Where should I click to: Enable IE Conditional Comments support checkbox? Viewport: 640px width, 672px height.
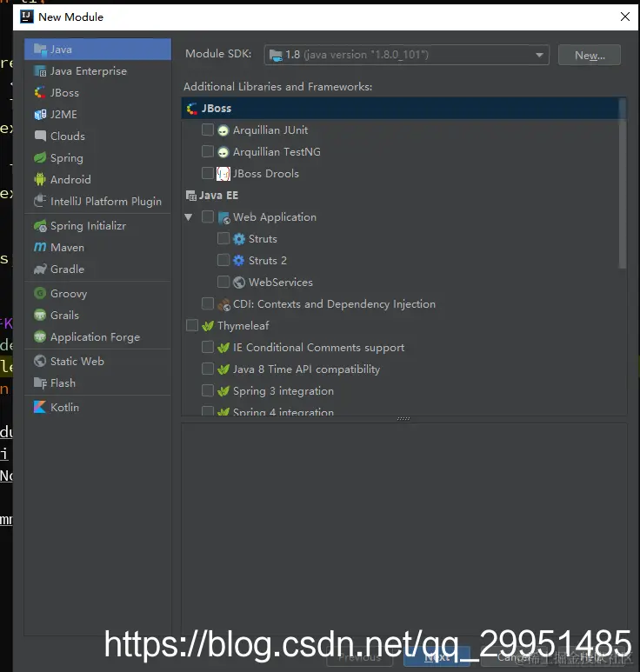coord(208,347)
